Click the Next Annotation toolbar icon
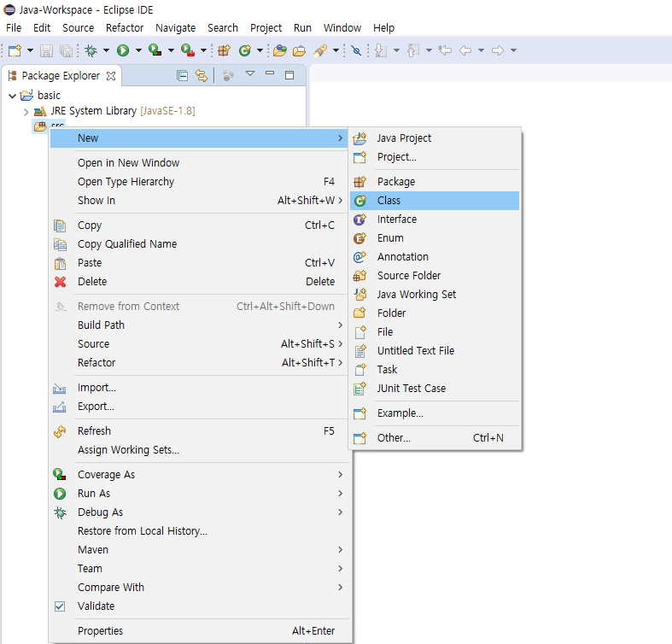The width and height of the screenshot is (672, 644). pos(381,50)
